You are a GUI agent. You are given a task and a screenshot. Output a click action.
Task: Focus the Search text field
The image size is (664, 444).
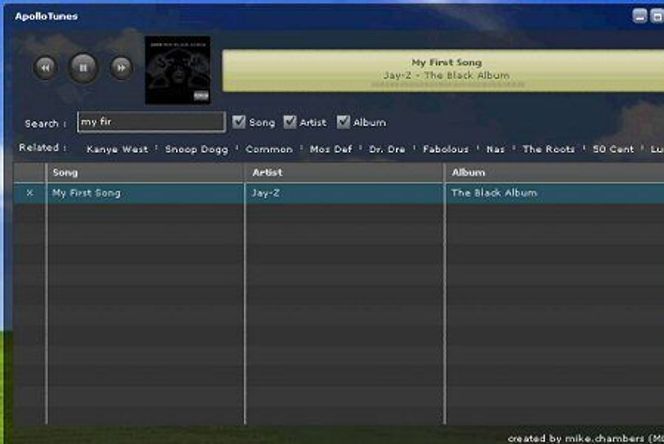151,122
